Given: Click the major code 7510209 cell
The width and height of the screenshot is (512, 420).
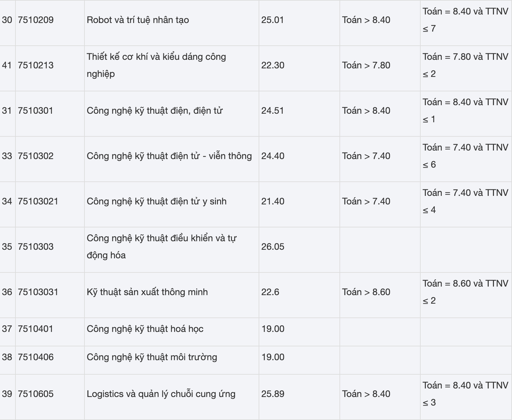Looking at the screenshot, I should pos(36,20).
